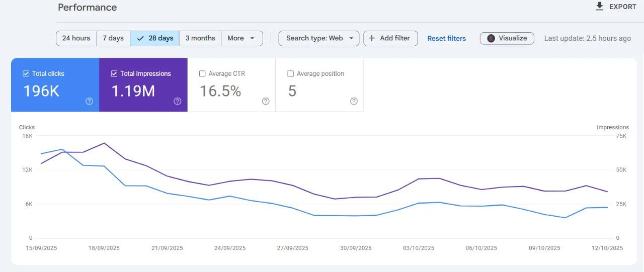Image resolution: width=644 pixels, height=272 pixels.
Task: Click the Reset filters link
Action: (447, 38)
